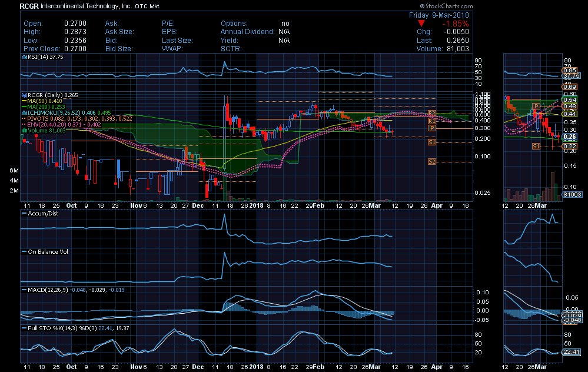Click the 22.41 stochastic flag in right panel

point(572,352)
